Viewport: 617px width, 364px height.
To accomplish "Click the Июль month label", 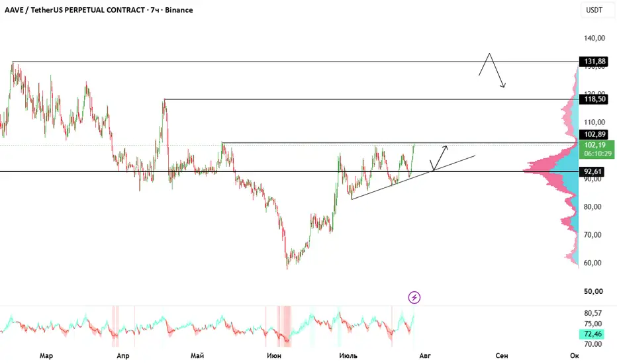I will (x=348, y=356).
